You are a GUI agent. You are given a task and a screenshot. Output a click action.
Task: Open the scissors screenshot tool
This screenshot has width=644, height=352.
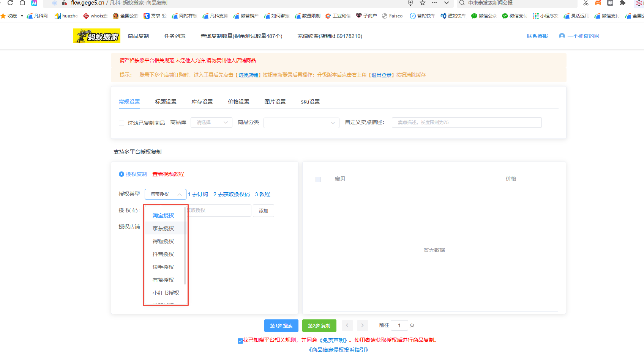tap(586, 3)
